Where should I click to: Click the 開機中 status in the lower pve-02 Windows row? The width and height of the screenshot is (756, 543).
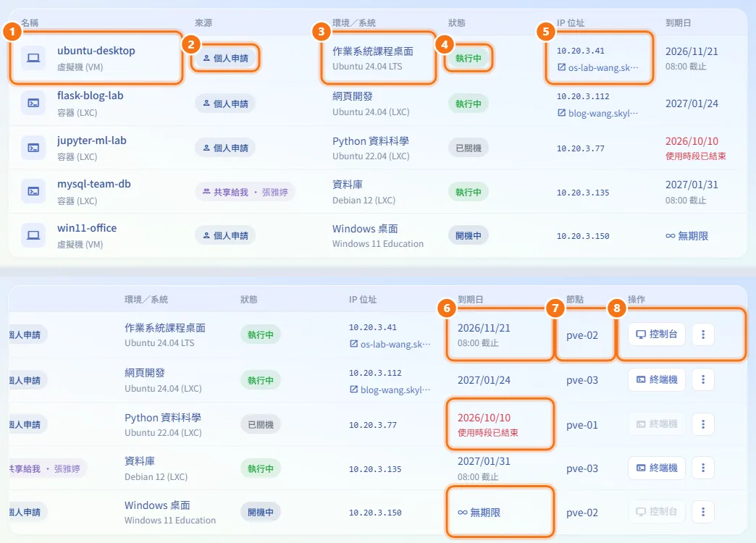[x=261, y=512]
